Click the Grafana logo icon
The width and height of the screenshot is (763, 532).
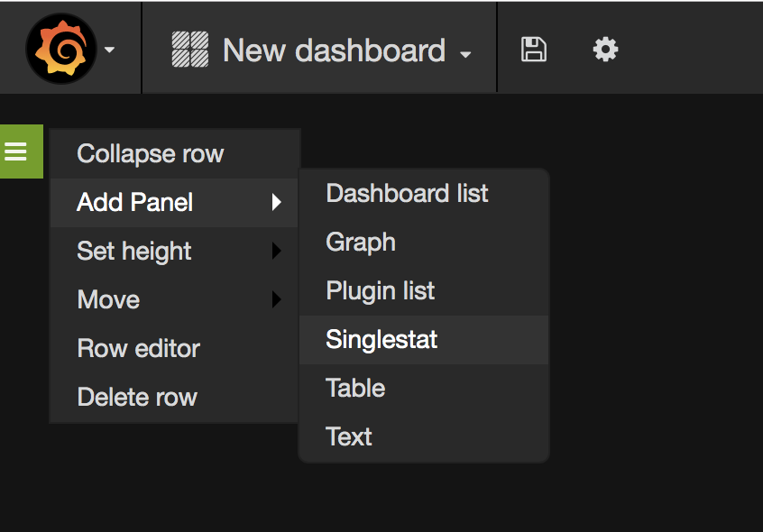click(x=60, y=49)
